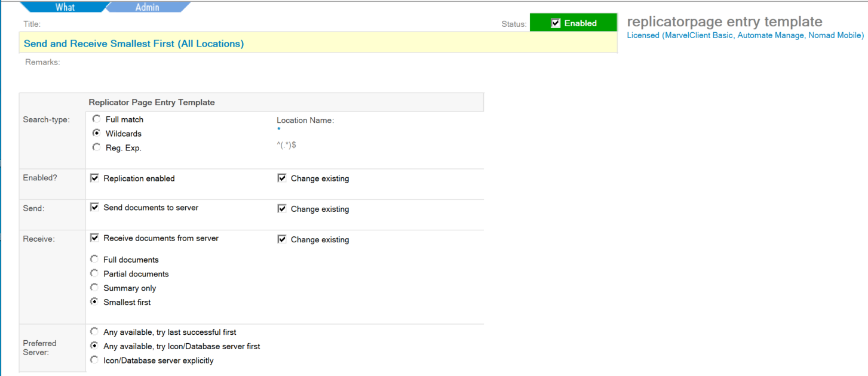Click the Location Name asterisk value
868x376 pixels.
pos(278,129)
